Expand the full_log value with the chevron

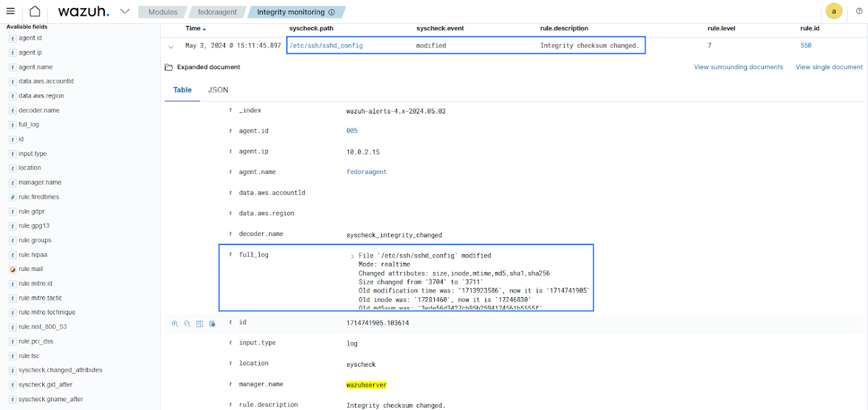(x=352, y=256)
